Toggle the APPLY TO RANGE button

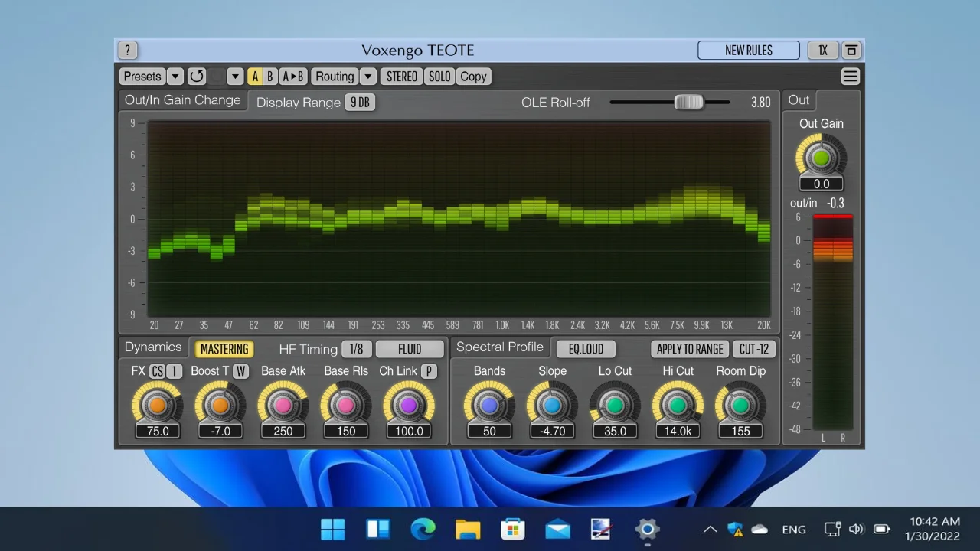point(690,349)
